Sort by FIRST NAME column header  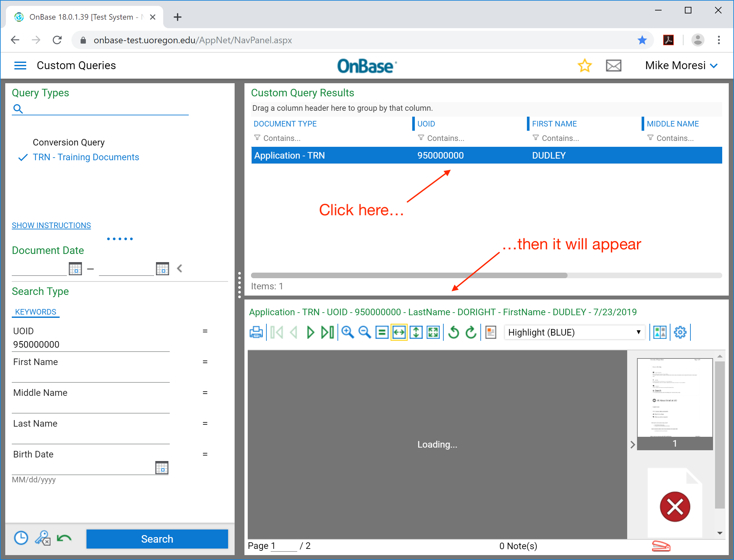pos(554,124)
